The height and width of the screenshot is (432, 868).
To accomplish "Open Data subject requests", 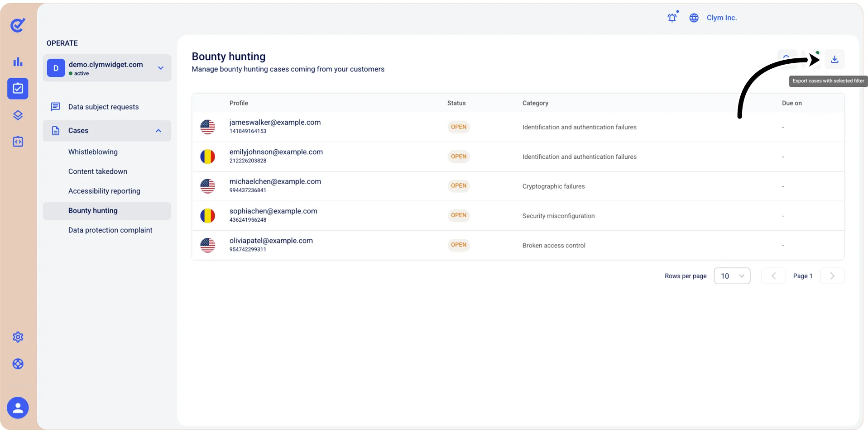I will (103, 107).
